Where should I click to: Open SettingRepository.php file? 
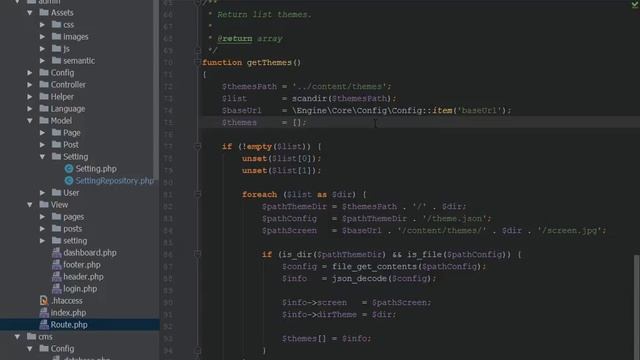coord(114,180)
